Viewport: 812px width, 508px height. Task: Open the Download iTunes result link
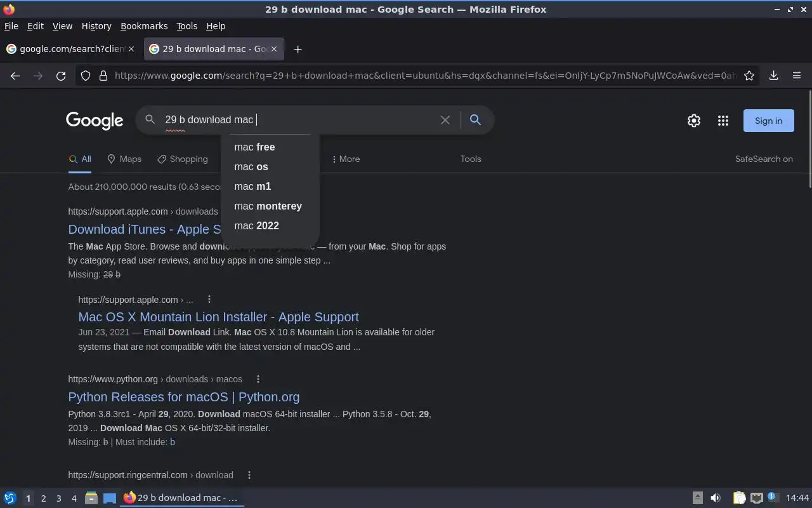(x=145, y=229)
